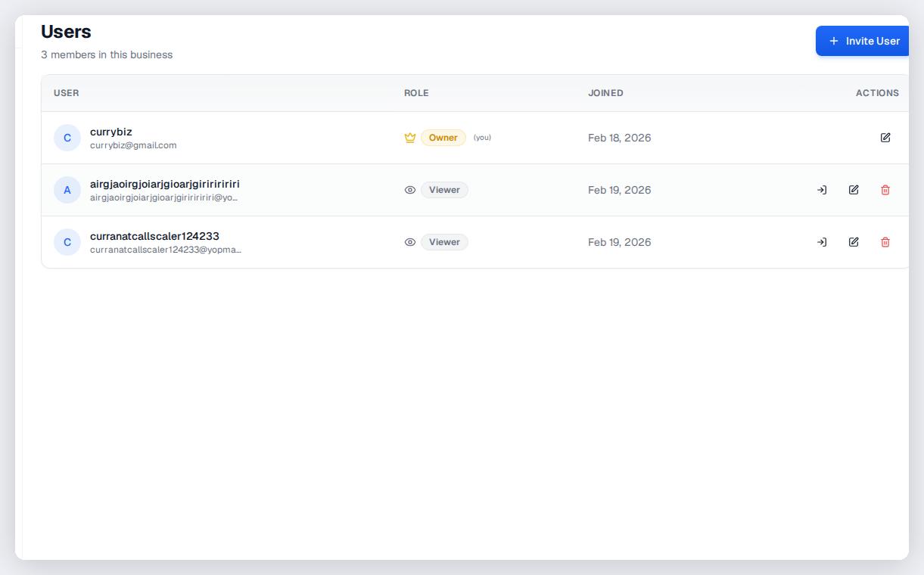This screenshot has height=575, width=924.
Task: Delete user airgjaoirgjoiarjgioarjgiriririri
Action: pyautogui.click(x=885, y=190)
